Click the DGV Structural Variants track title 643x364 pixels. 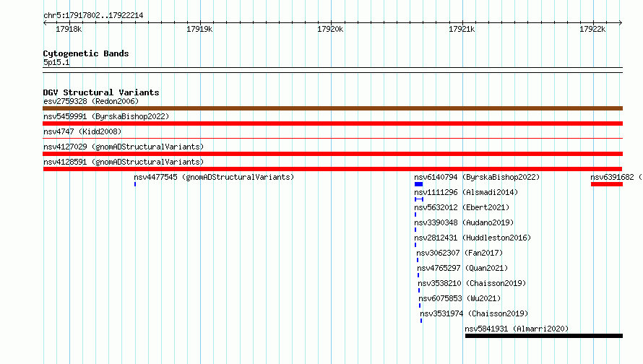coord(101,92)
